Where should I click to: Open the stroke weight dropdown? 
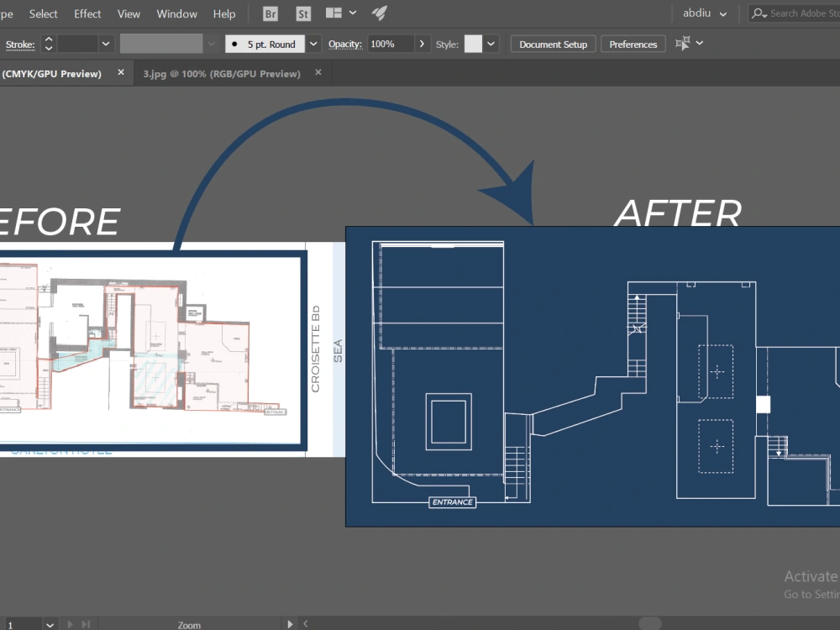106,43
